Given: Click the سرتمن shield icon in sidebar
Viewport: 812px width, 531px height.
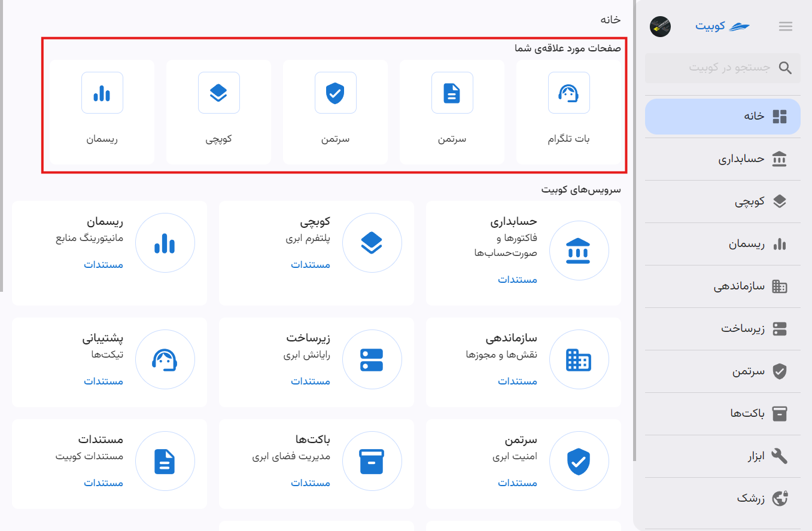Looking at the screenshot, I should click(x=780, y=371).
